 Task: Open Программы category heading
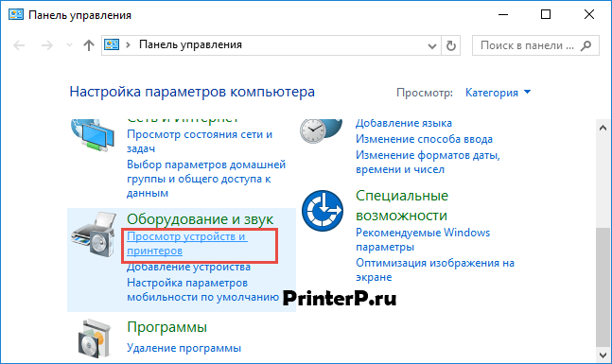tap(166, 327)
